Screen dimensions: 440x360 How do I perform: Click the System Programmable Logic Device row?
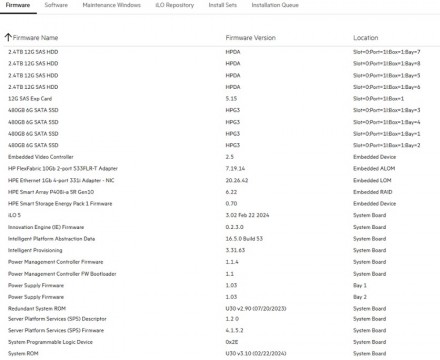[220, 342]
